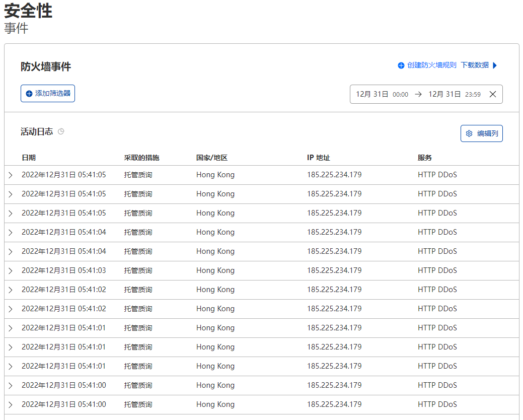Clear the date range with the X icon
523x420 pixels.
493,94
